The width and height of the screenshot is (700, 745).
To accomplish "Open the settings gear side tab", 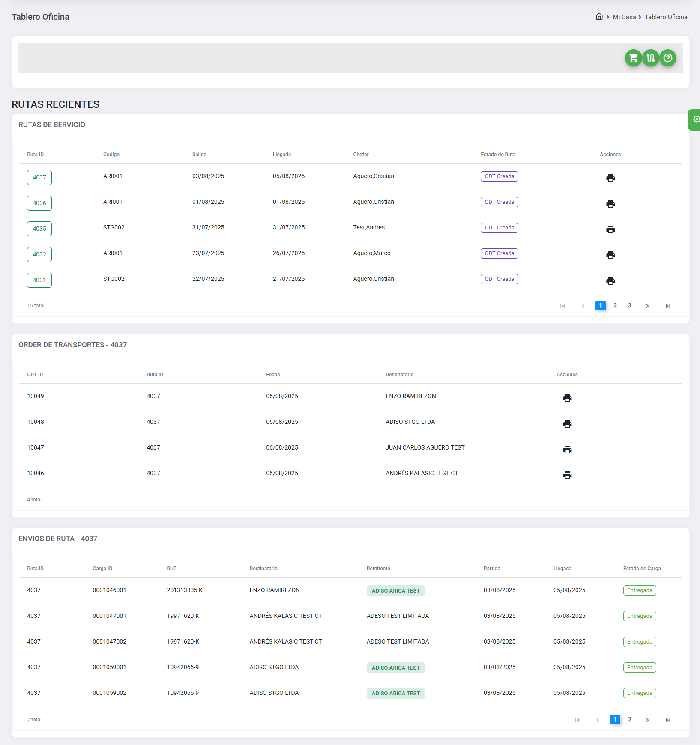I will (696, 119).
